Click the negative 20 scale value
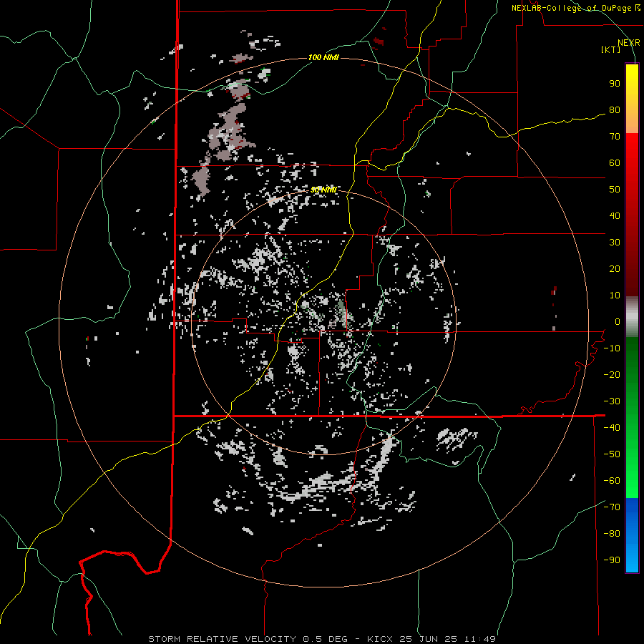 point(612,375)
